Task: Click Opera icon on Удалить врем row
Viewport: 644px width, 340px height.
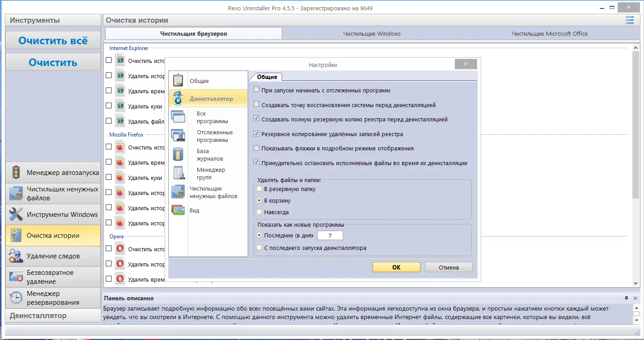Action: [x=120, y=279]
